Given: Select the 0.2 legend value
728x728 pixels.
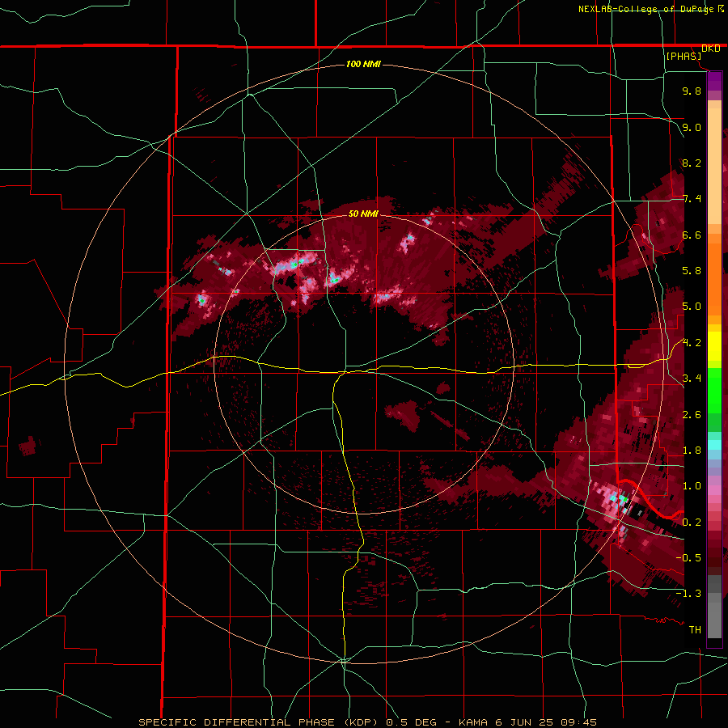Looking at the screenshot, I should point(692,523).
